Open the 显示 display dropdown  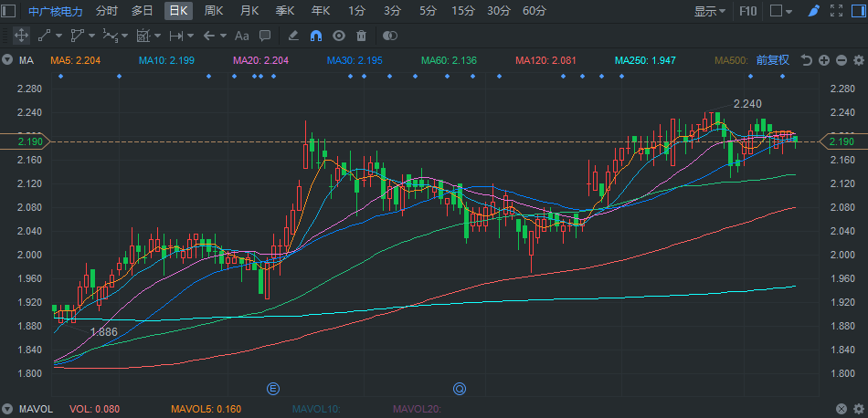pyautogui.click(x=709, y=12)
